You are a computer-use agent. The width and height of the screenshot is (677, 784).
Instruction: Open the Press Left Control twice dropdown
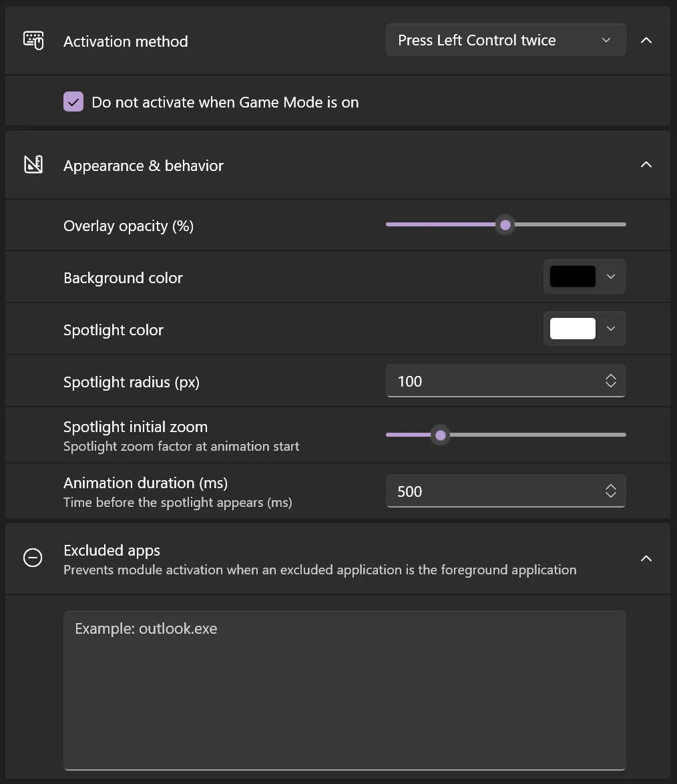(505, 40)
